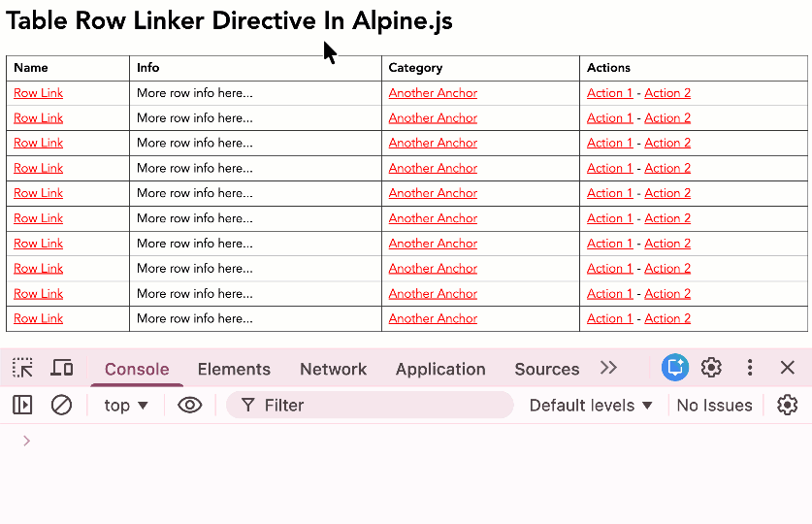Open Row Link in the last table row
The width and height of the screenshot is (812, 524).
click(39, 318)
